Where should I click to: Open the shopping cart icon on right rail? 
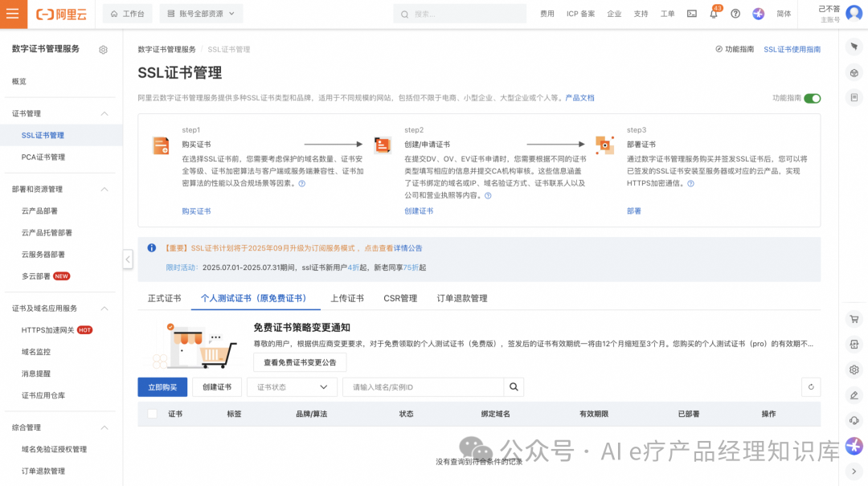854,319
